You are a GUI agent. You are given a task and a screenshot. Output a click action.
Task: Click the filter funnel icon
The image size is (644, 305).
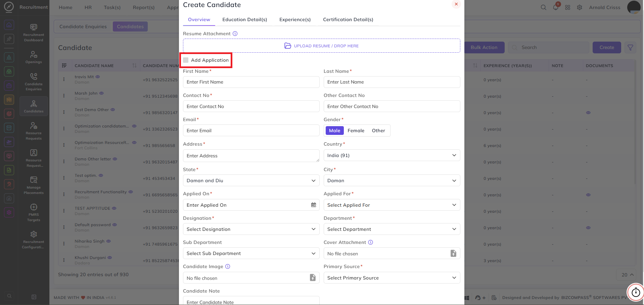pyautogui.click(x=630, y=48)
